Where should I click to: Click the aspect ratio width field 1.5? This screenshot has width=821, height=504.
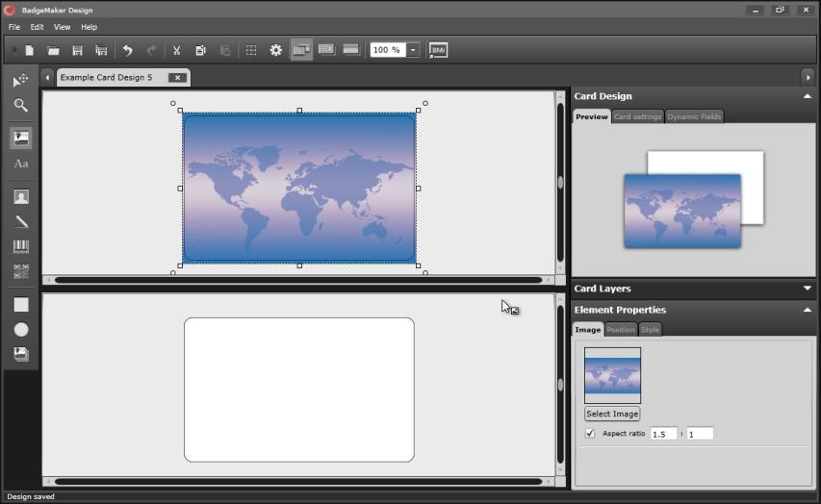coord(663,434)
